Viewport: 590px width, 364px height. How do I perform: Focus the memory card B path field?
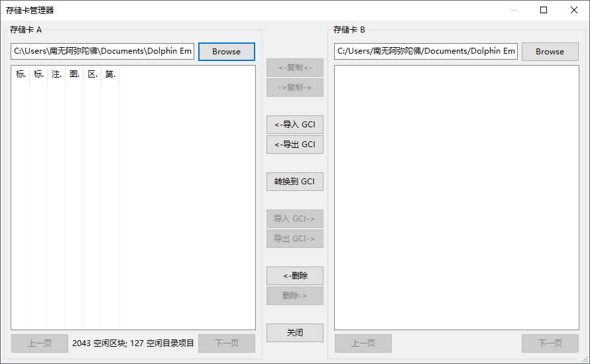click(x=426, y=51)
